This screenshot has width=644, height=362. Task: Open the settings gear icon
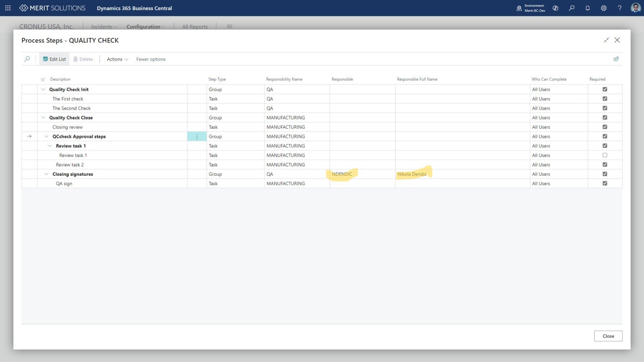tap(604, 8)
